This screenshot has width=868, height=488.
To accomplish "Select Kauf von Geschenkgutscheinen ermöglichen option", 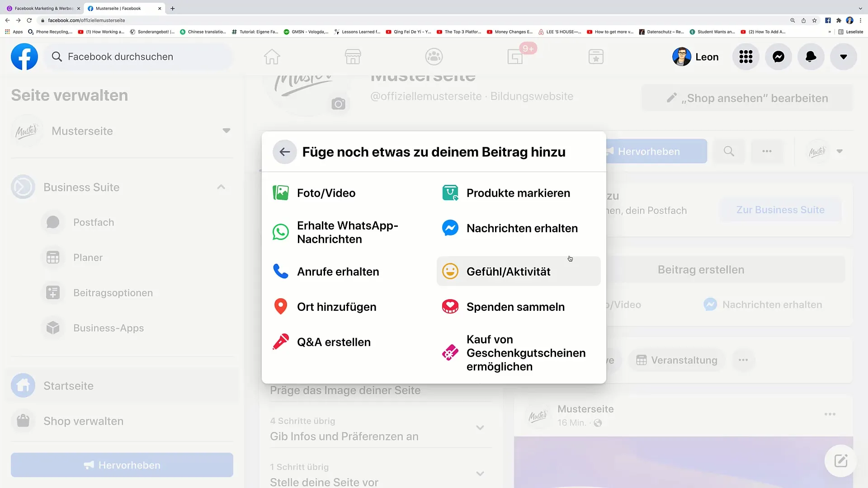I will (x=518, y=353).
